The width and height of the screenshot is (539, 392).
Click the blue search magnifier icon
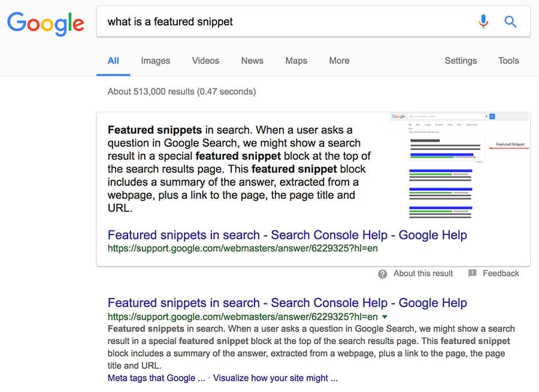[510, 22]
